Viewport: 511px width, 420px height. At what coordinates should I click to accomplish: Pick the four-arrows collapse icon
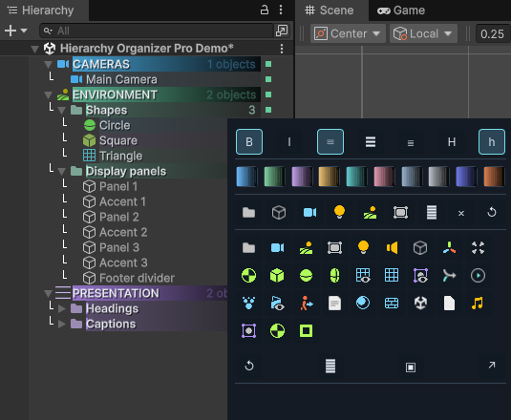478,248
